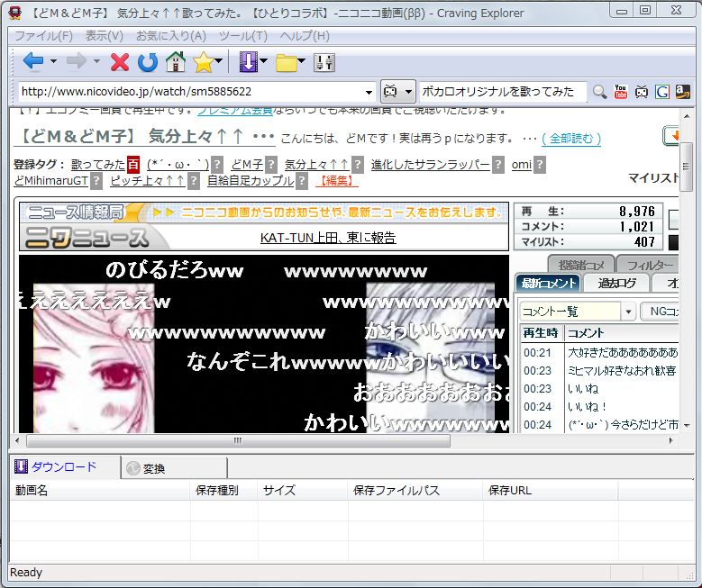Go to the home page icon
This screenshot has width=702, height=588.
[x=176, y=62]
